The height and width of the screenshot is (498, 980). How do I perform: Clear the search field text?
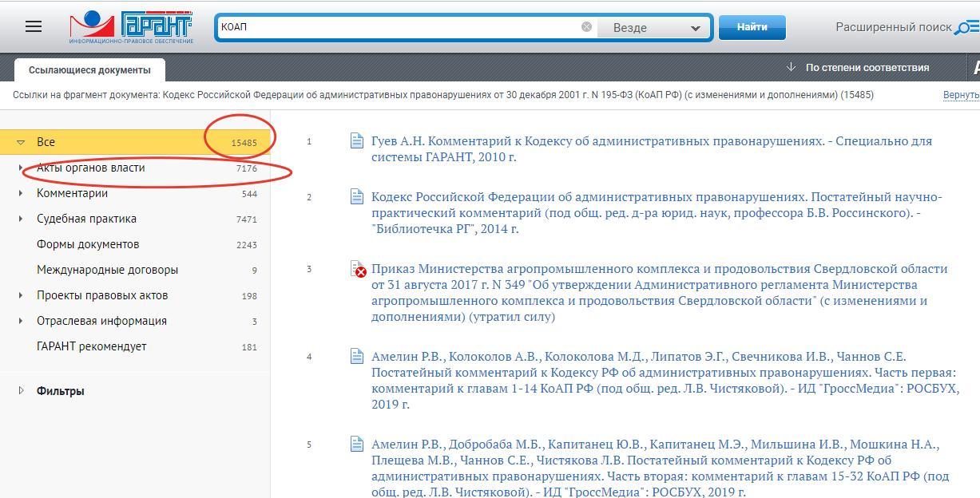(586, 27)
